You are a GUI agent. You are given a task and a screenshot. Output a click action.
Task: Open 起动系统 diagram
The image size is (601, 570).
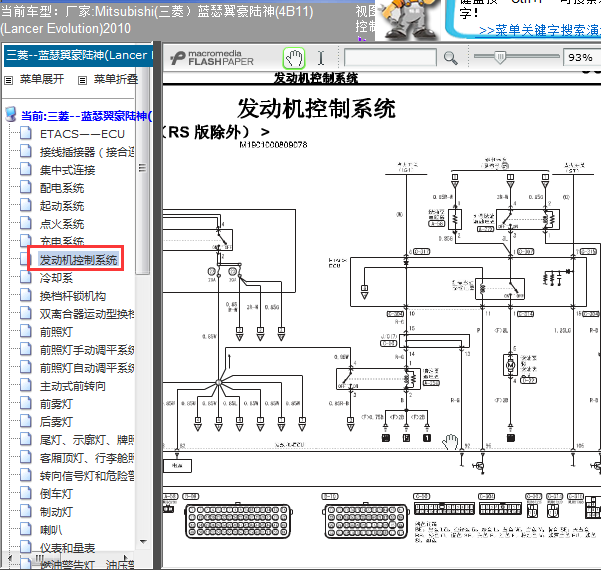[x=62, y=206]
